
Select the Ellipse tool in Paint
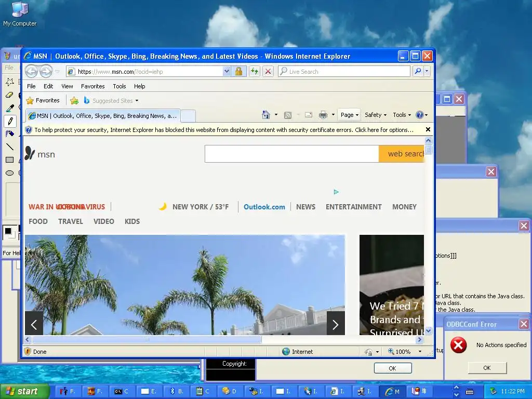(10, 172)
